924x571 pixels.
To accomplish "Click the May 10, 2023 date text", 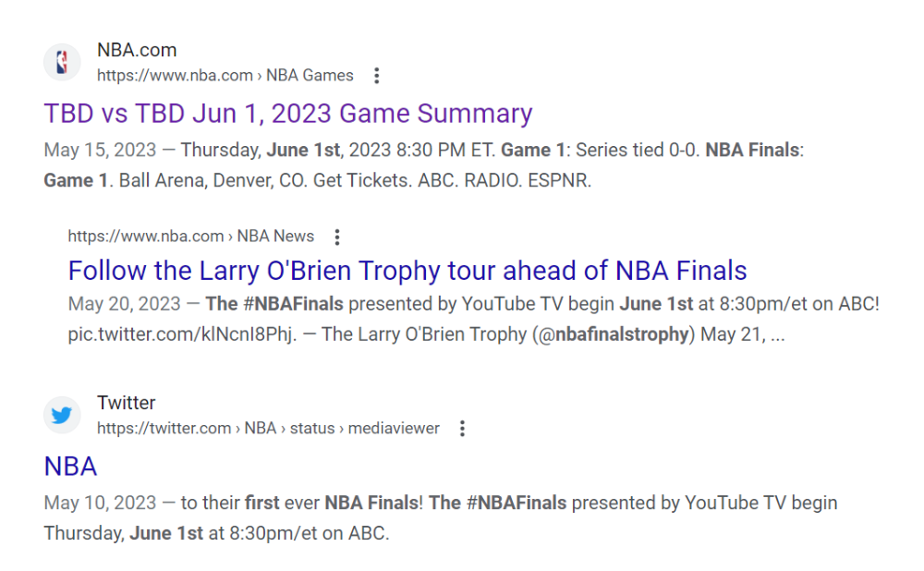I will [100, 504].
